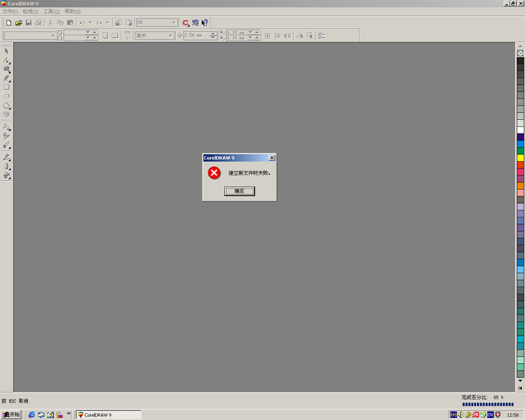Open the 帮助(H) menu

pyautogui.click(x=73, y=11)
